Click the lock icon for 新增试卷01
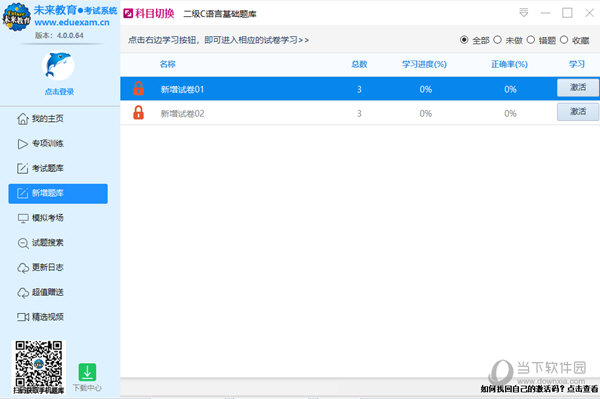Screen dimensions: 600x399 click(x=139, y=88)
